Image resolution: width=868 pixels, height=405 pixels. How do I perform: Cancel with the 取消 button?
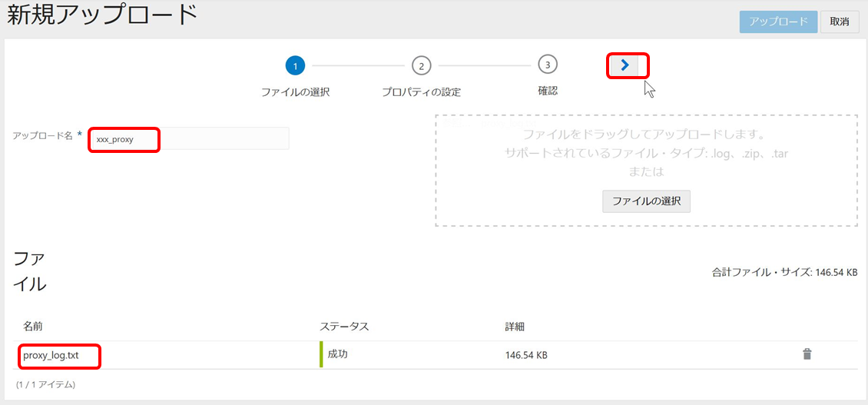click(840, 22)
